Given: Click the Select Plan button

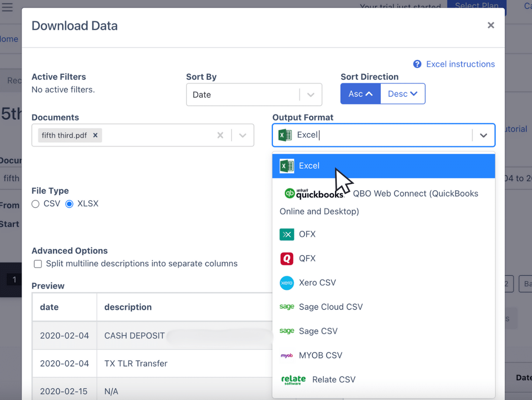Looking at the screenshot, I should pos(477,7).
